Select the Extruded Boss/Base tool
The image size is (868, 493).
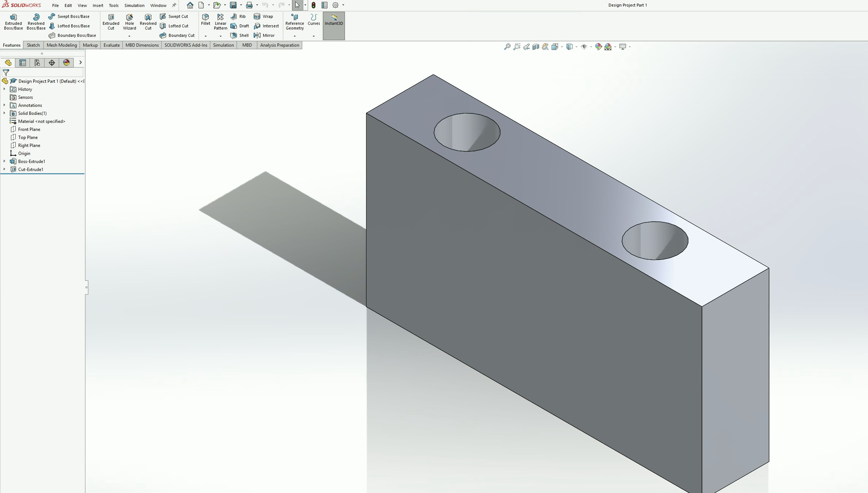coord(14,22)
